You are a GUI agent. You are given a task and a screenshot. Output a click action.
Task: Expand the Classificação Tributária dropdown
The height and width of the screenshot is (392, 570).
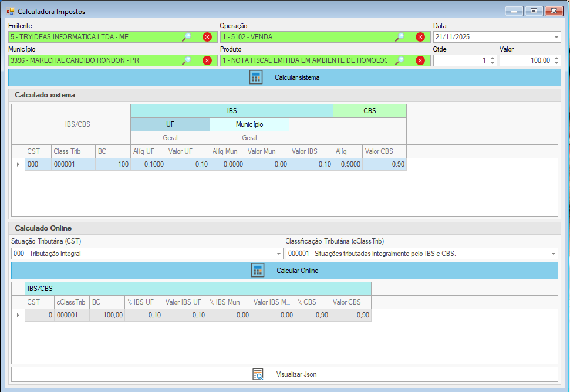[x=553, y=254]
